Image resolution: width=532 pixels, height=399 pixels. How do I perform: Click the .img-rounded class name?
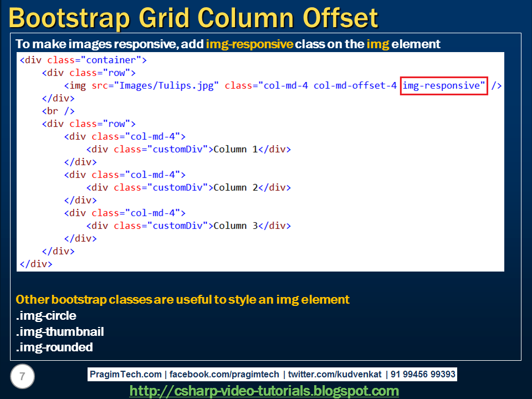54,347
